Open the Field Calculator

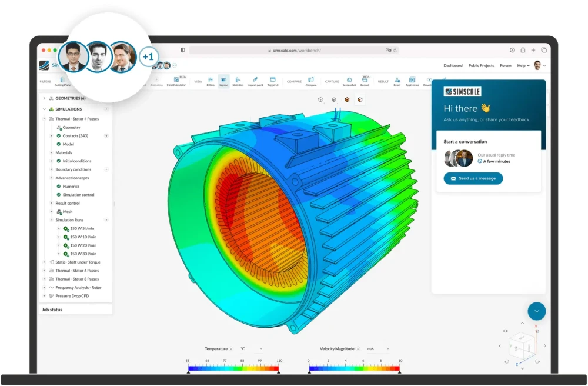176,79
